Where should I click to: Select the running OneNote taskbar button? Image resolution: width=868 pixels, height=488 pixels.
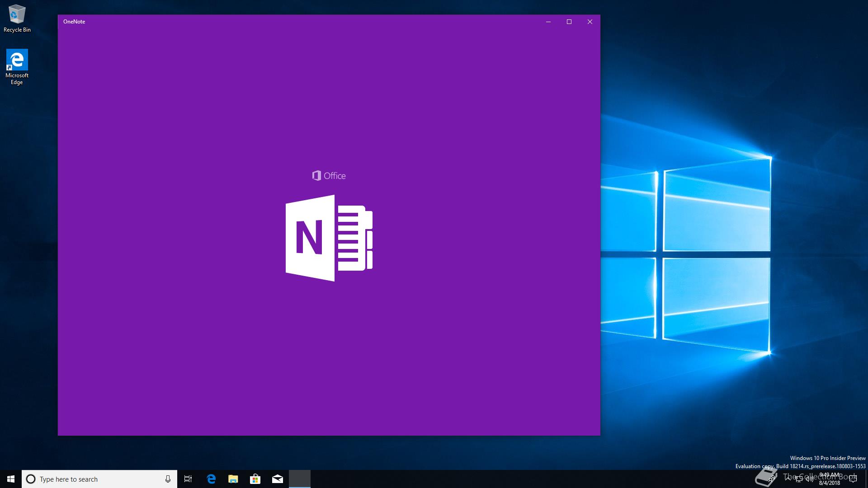[300, 479]
